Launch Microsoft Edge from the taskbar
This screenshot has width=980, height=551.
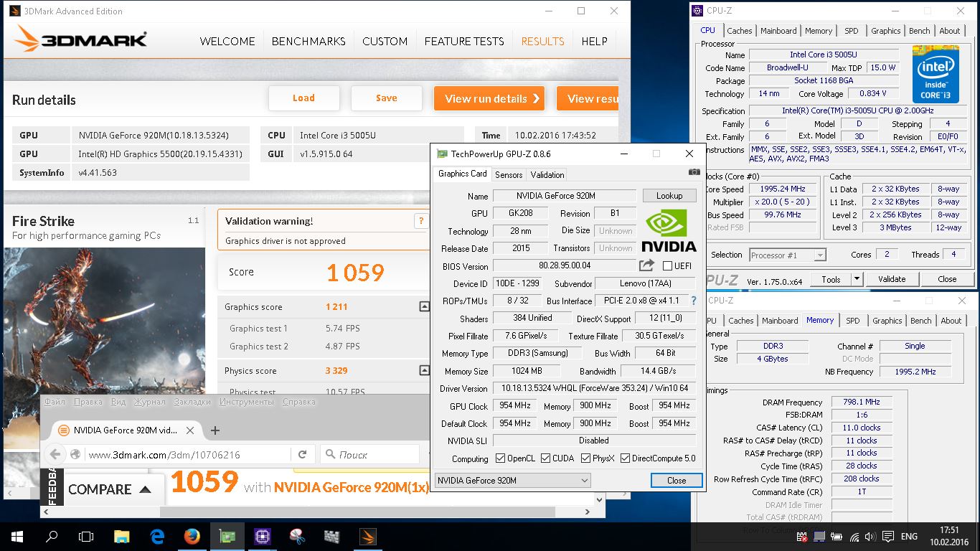[x=157, y=536]
